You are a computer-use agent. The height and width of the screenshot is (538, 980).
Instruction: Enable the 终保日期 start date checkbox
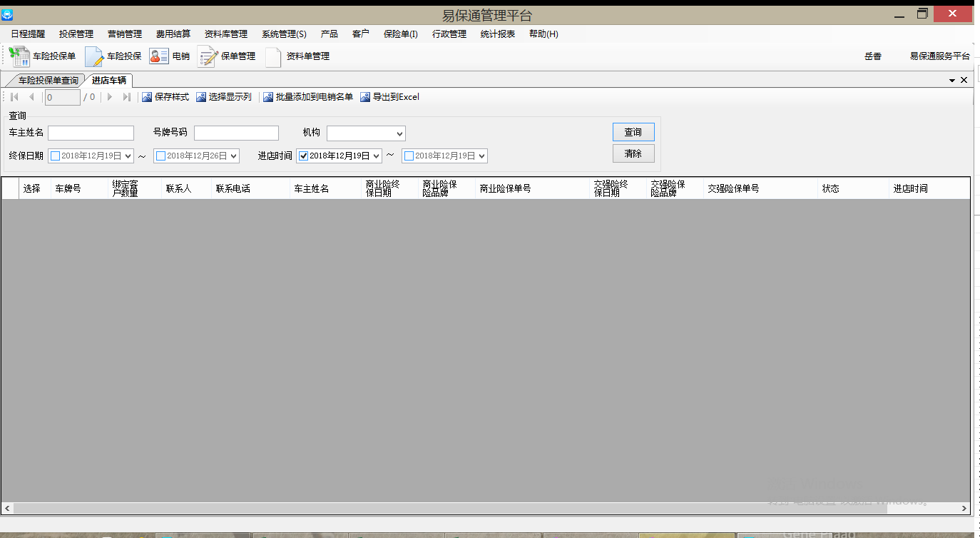coord(55,156)
